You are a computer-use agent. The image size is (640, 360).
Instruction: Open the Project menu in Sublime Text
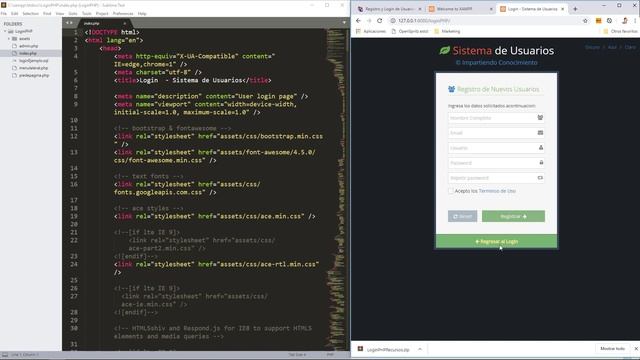pos(102,13)
